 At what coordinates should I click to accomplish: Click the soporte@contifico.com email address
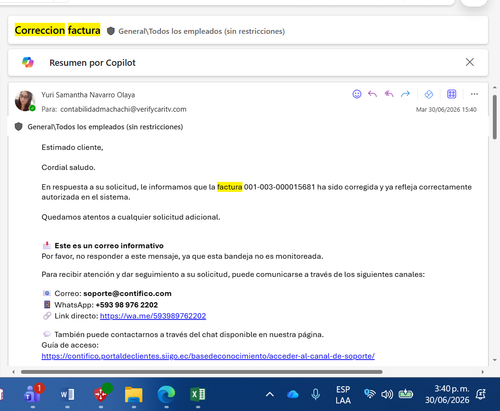click(x=127, y=294)
